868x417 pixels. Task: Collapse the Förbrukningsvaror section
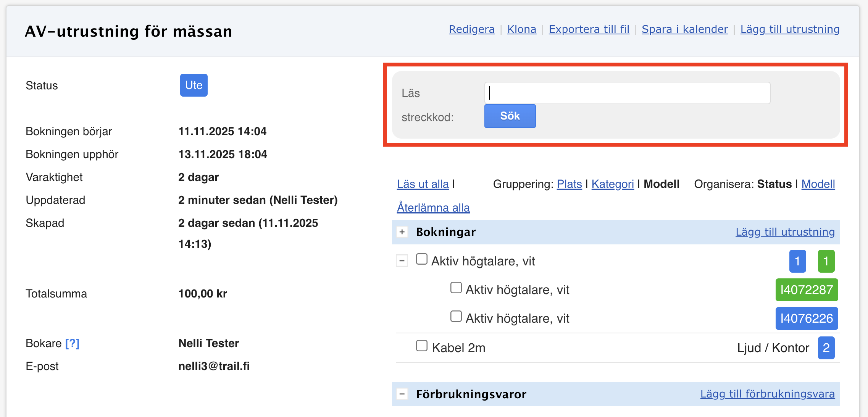tap(402, 394)
